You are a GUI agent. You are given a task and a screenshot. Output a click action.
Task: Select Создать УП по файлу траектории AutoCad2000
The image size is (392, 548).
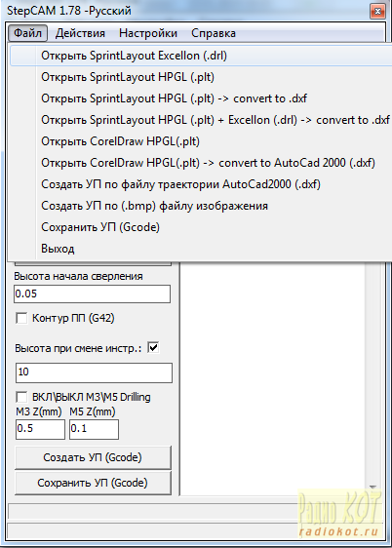click(201, 184)
